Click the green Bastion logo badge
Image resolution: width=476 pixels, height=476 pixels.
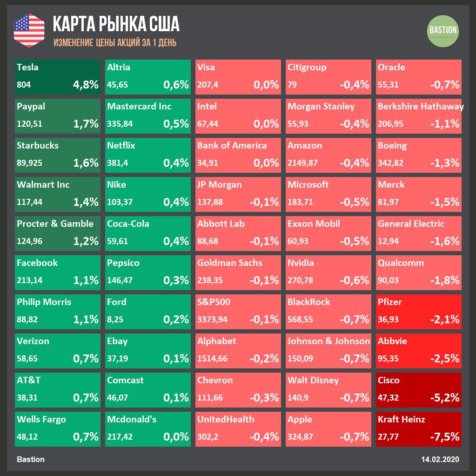pos(442,30)
